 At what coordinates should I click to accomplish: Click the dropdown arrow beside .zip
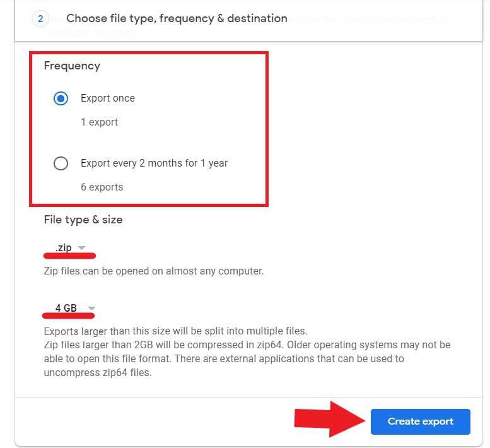(82, 248)
